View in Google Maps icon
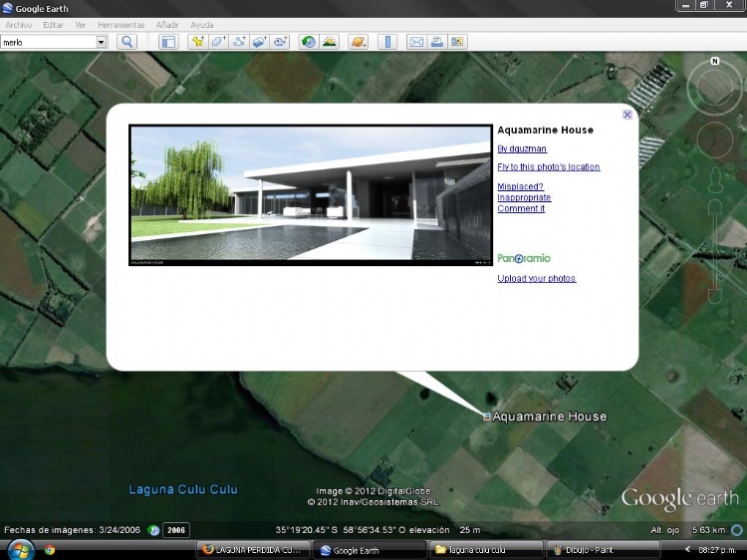747x560 pixels. (x=457, y=42)
